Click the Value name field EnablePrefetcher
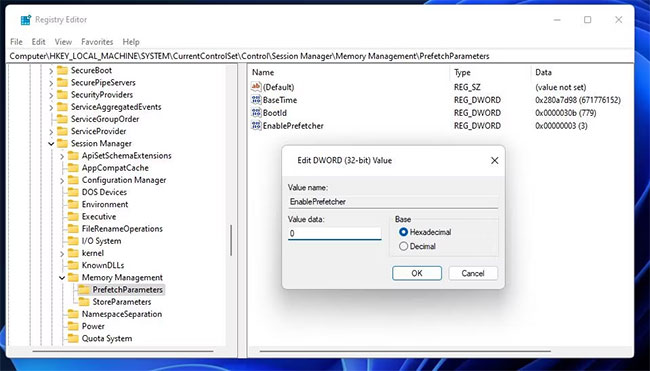 point(393,201)
